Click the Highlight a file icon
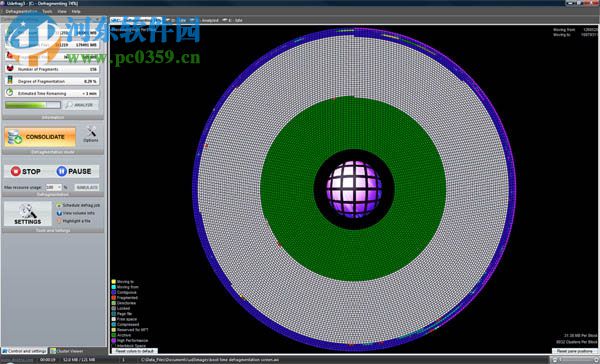The width and height of the screenshot is (600, 364). 59,221
